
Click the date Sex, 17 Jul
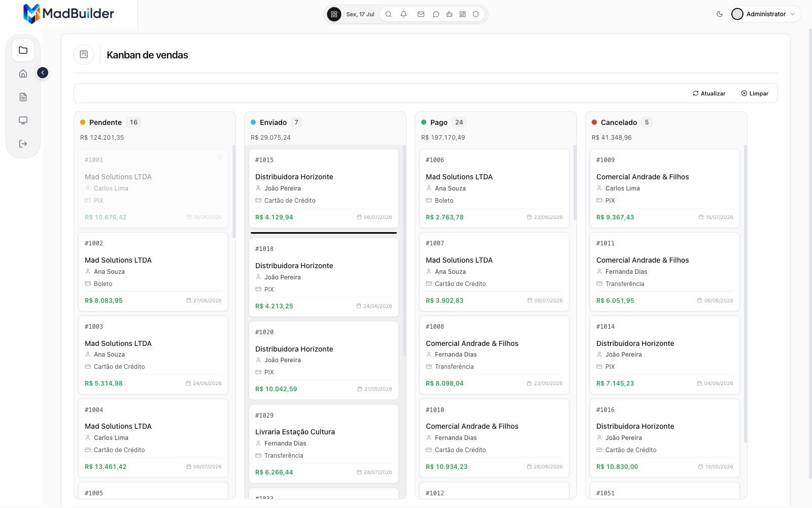(x=360, y=14)
